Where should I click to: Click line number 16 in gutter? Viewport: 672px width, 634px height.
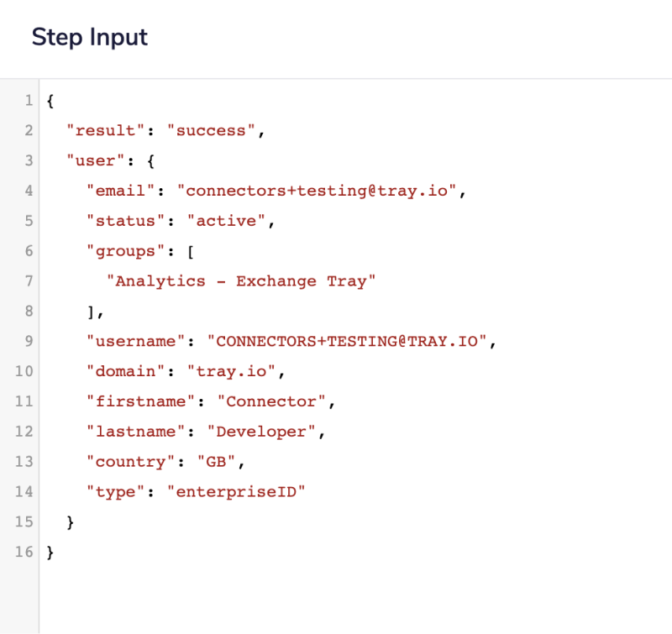[x=24, y=552]
